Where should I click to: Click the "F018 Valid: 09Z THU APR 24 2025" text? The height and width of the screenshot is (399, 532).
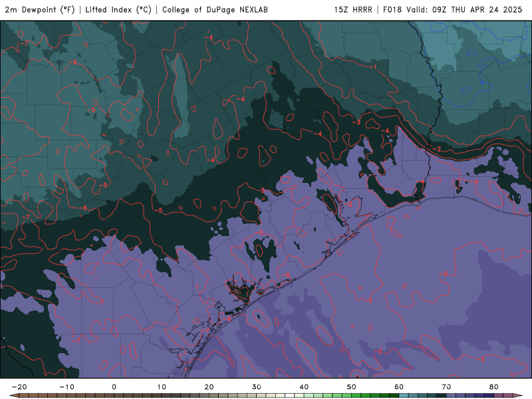pos(453,10)
